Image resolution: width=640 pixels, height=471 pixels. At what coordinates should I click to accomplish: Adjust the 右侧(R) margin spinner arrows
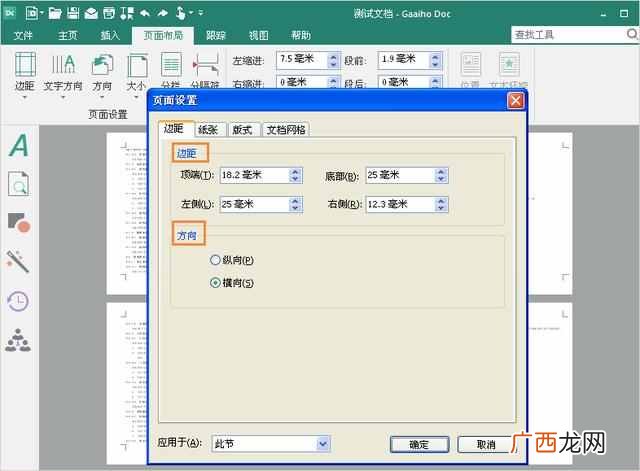(x=440, y=204)
